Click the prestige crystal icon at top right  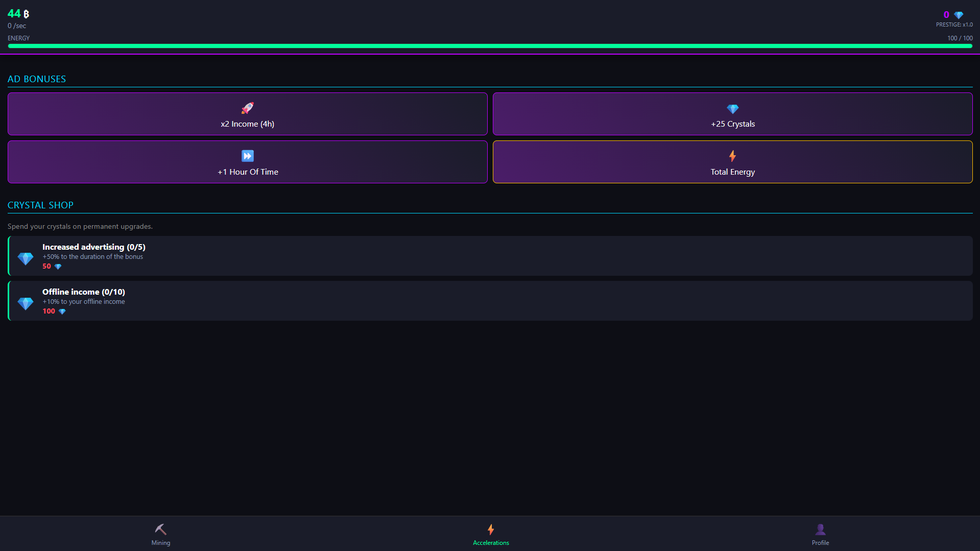(x=959, y=15)
